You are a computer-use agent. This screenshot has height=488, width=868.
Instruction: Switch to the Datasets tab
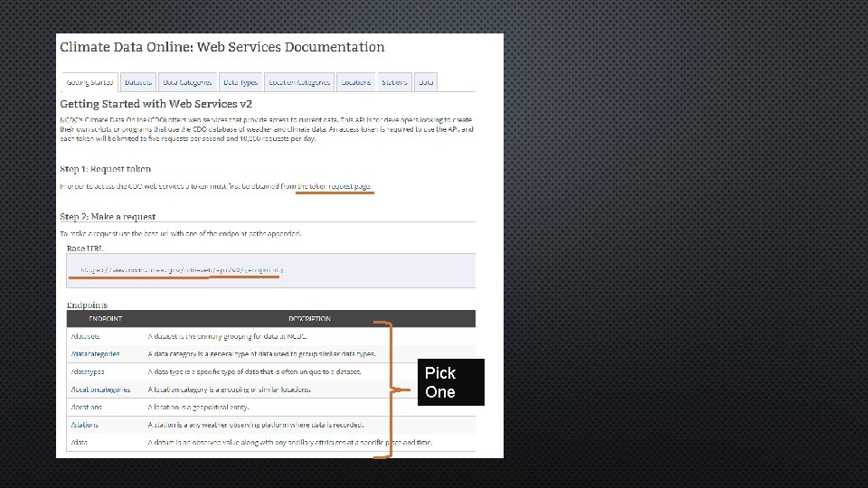click(138, 82)
